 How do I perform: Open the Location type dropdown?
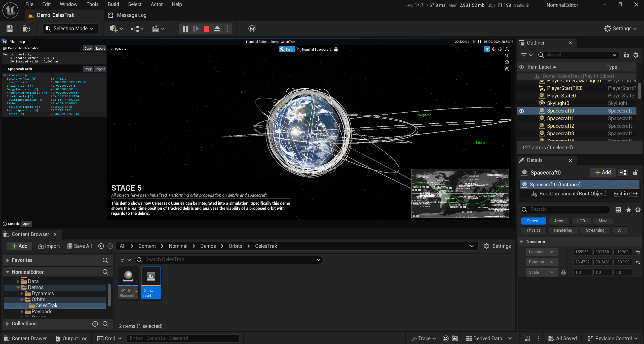tap(542, 252)
